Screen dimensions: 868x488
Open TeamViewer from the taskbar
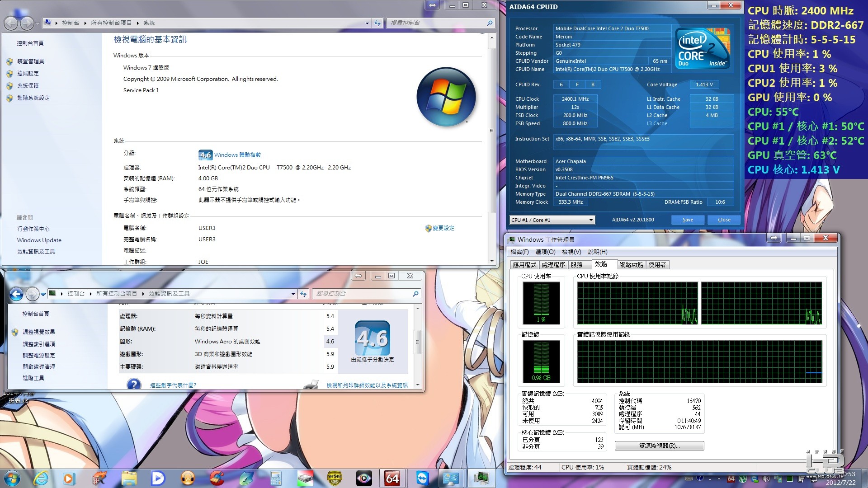point(422,478)
